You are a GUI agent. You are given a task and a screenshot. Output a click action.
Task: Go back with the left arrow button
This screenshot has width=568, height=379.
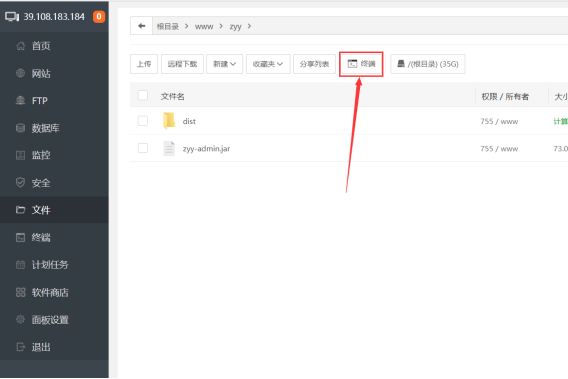point(141,26)
